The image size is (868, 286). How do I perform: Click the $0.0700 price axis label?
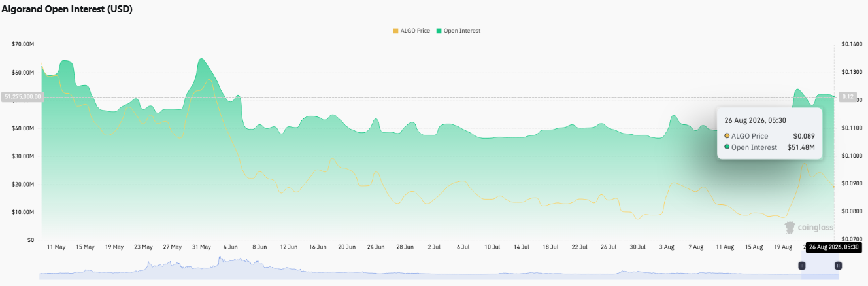click(852, 240)
